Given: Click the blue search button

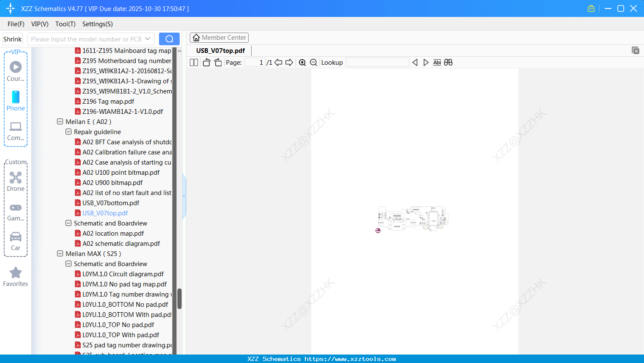Looking at the screenshot, I should [x=169, y=39].
